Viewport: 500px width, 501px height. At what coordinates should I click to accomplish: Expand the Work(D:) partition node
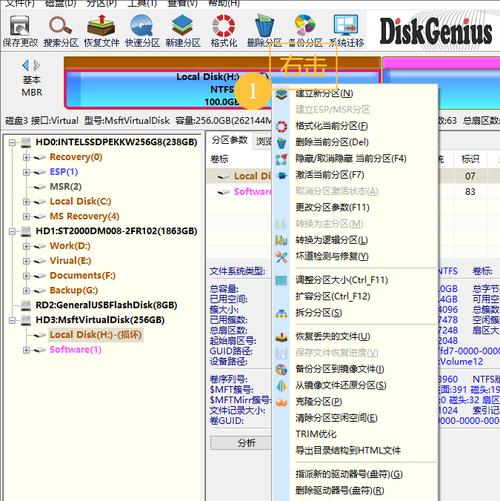pos(26,246)
